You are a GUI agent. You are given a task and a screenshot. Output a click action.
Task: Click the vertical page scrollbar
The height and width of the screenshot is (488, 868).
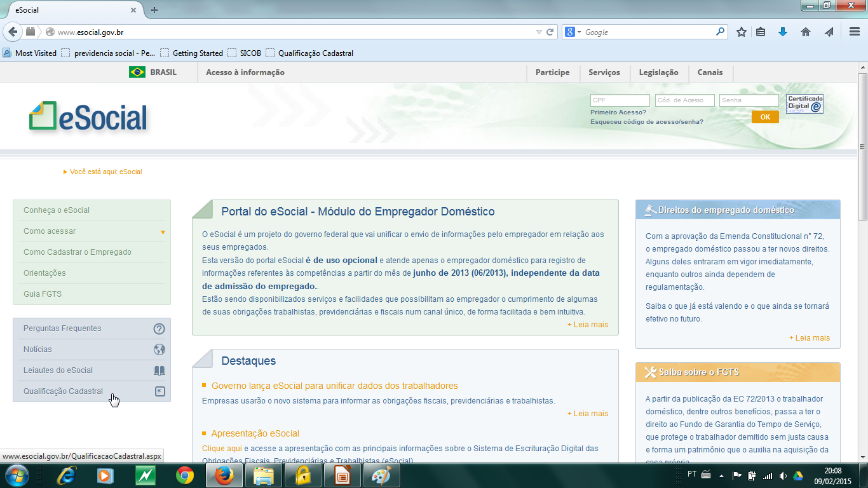[862, 146]
